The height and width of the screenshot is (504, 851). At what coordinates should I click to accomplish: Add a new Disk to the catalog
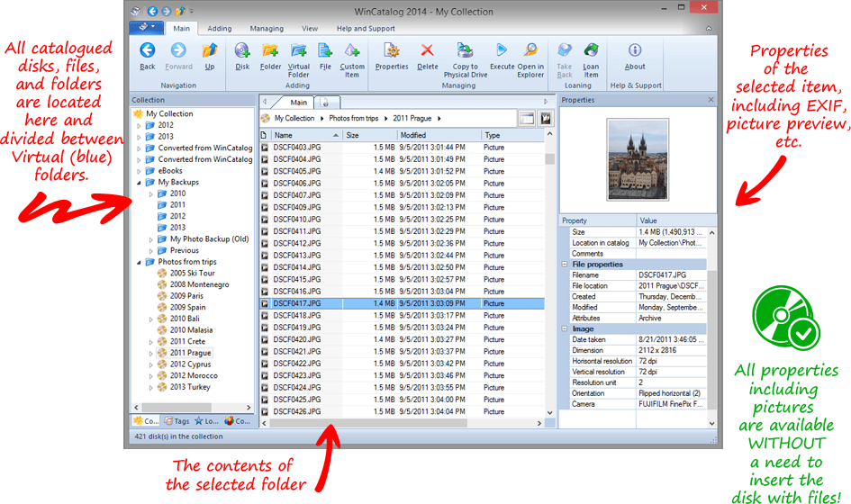(242, 56)
